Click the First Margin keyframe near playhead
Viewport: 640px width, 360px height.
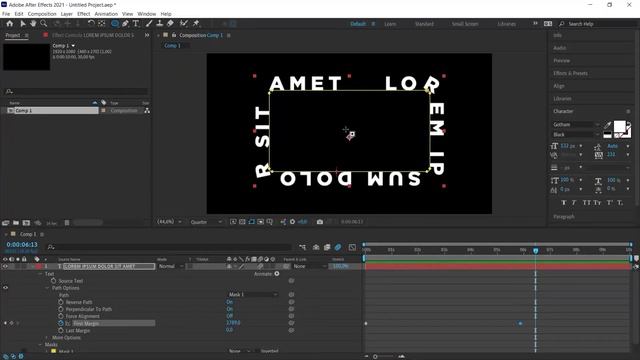click(520, 323)
